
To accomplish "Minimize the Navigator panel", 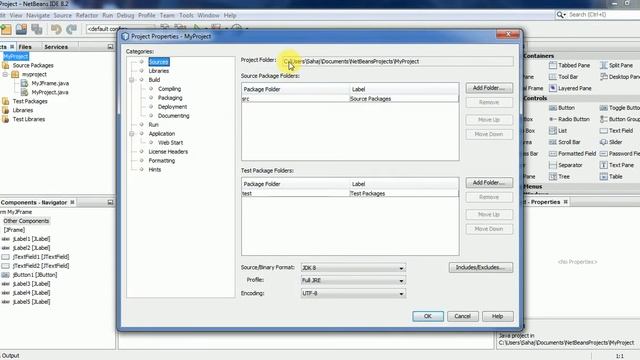I will pos(110,202).
